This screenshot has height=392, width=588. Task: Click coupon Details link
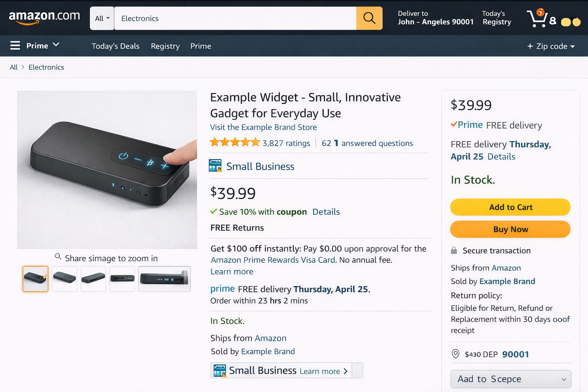point(326,212)
